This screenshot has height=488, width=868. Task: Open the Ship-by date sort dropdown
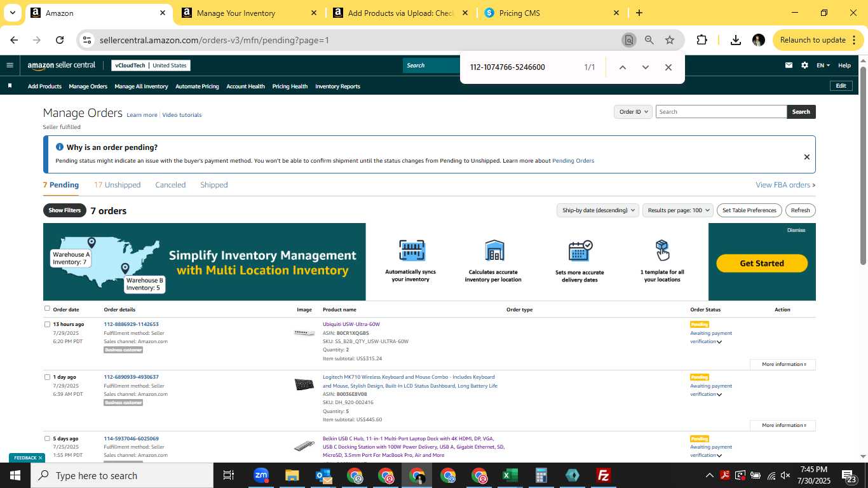click(x=597, y=210)
